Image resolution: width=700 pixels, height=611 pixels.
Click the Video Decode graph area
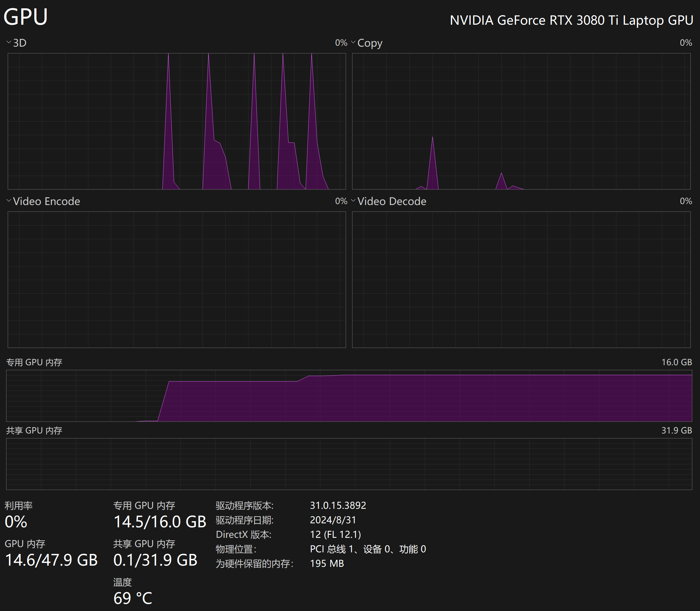pos(521,280)
